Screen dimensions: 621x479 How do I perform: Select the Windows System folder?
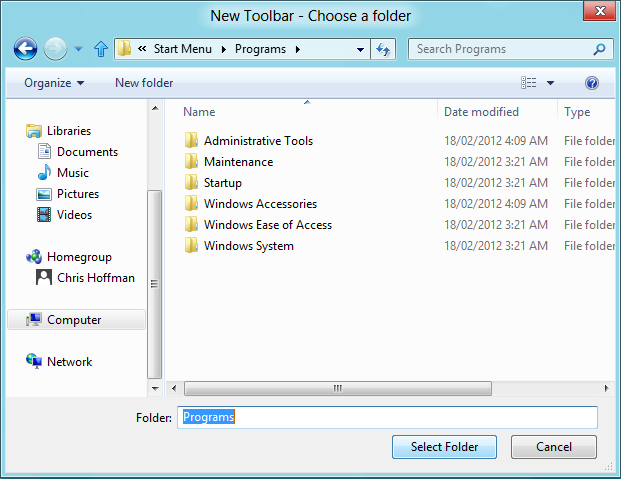(249, 246)
